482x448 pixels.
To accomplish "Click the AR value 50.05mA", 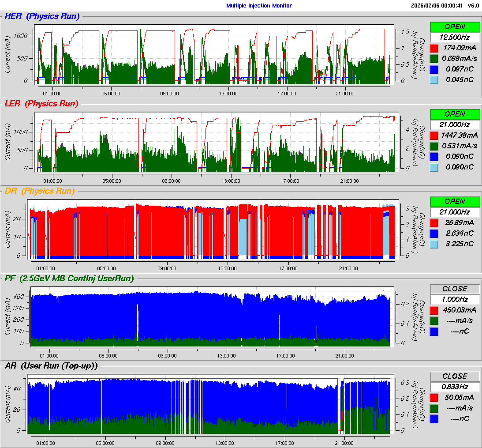I will tap(459, 397).
